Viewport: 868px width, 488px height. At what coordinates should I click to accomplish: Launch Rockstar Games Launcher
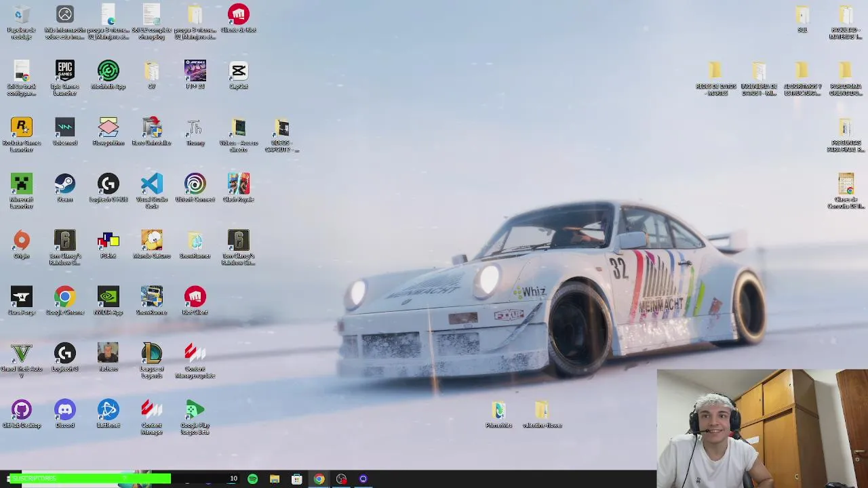click(x=21, y=135)
